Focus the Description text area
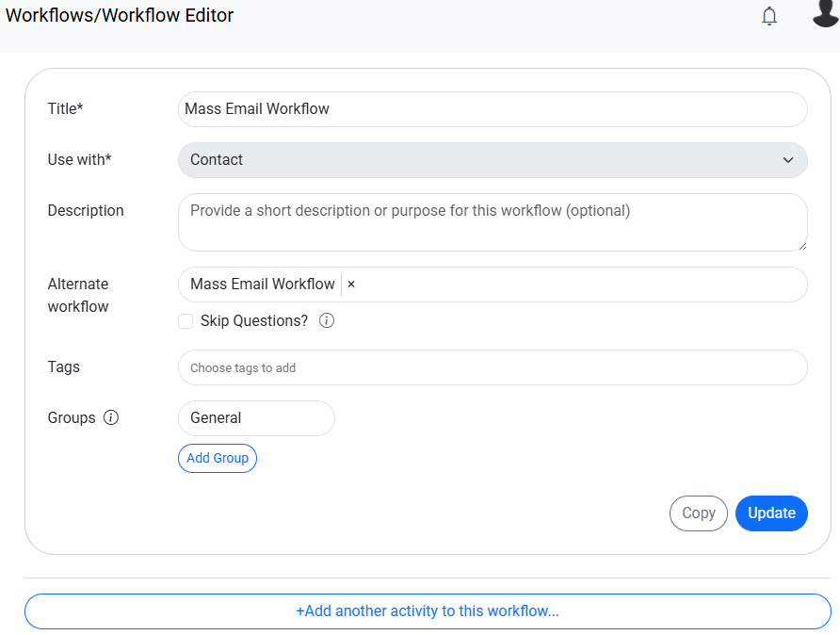This screenshot has width=840, height=635. 493,222
